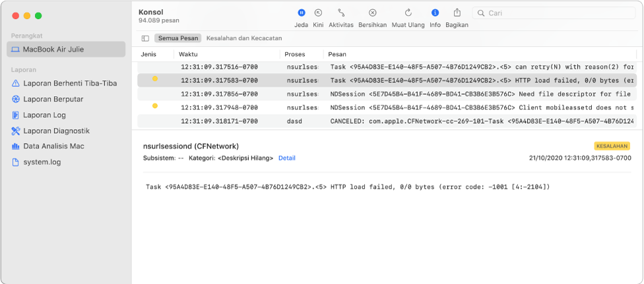Select the dasd CANCELED message row
Viewport: 644px width, 284px height.
pos(387,121)
